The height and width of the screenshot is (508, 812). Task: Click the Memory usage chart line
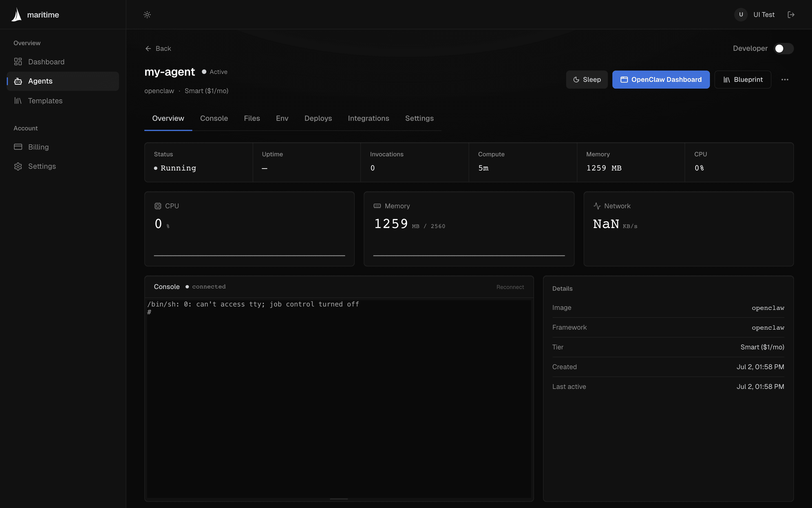point(469,256)
